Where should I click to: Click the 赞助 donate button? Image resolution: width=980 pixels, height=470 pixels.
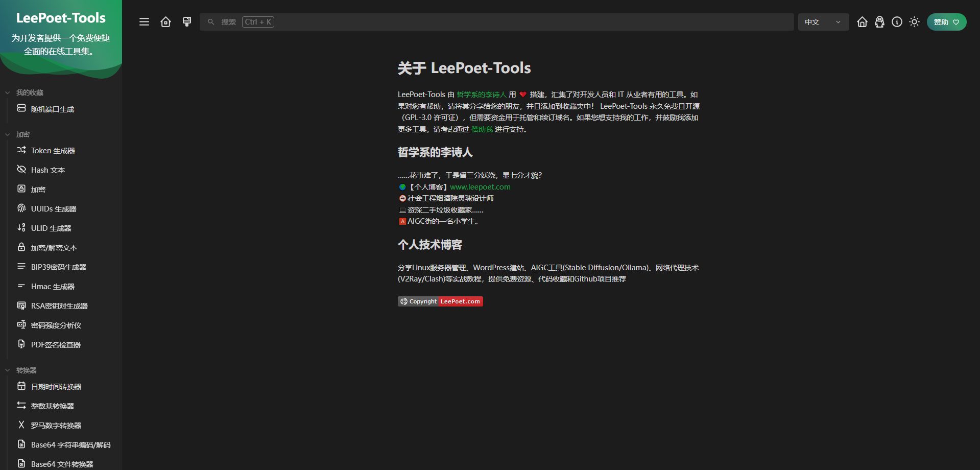point(946,21)
